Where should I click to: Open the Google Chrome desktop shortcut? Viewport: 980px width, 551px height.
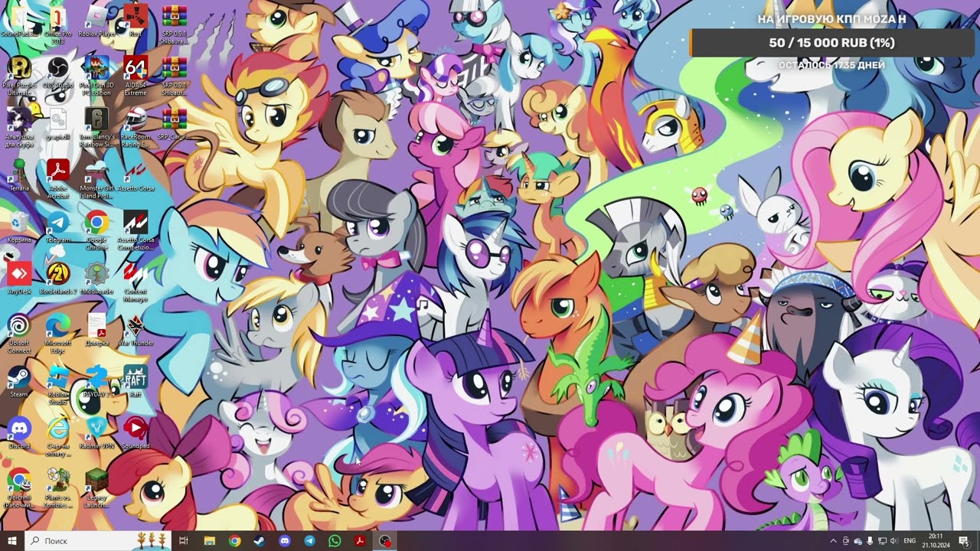pyautogui.click(x=96, y=230)
